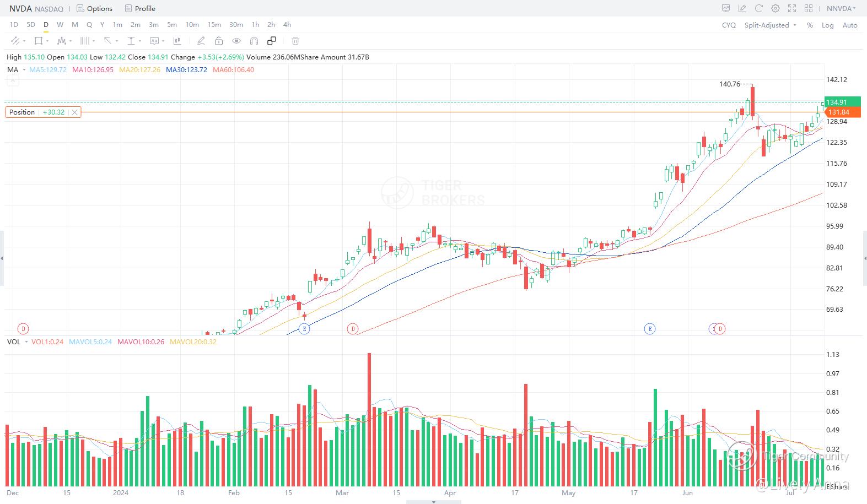The image size is (867, 504).
Task: Switch to the 5D timeframe
Action: tap(31, 25)
